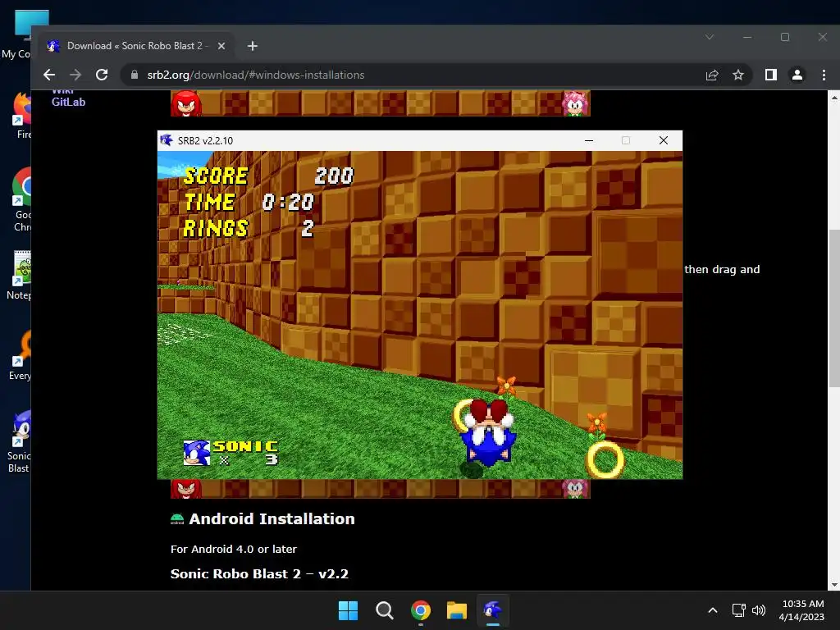This screenshot has width=840, height=630.
Task: Click the Sonic Robo Blast 2 – v2.2 text
Action: (259, 573)
